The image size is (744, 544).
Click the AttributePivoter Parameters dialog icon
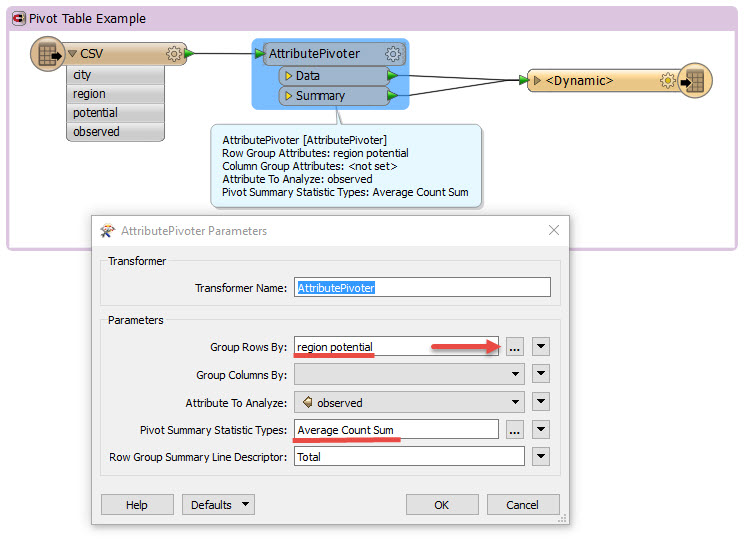pos(108,231)
